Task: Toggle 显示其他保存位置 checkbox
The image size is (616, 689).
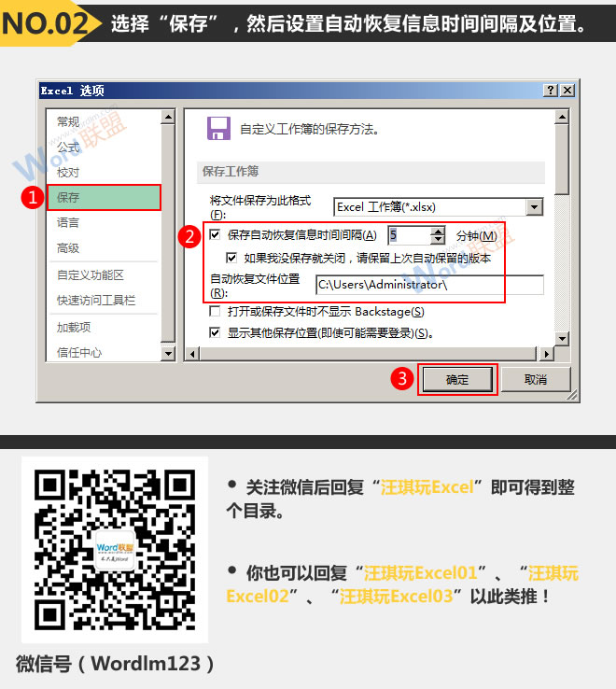Action: pos(215,332)
